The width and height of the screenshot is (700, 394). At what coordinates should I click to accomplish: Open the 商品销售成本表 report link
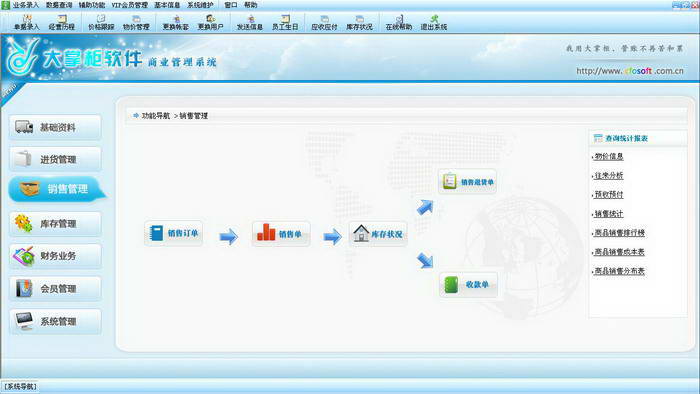tap(619, 252)
